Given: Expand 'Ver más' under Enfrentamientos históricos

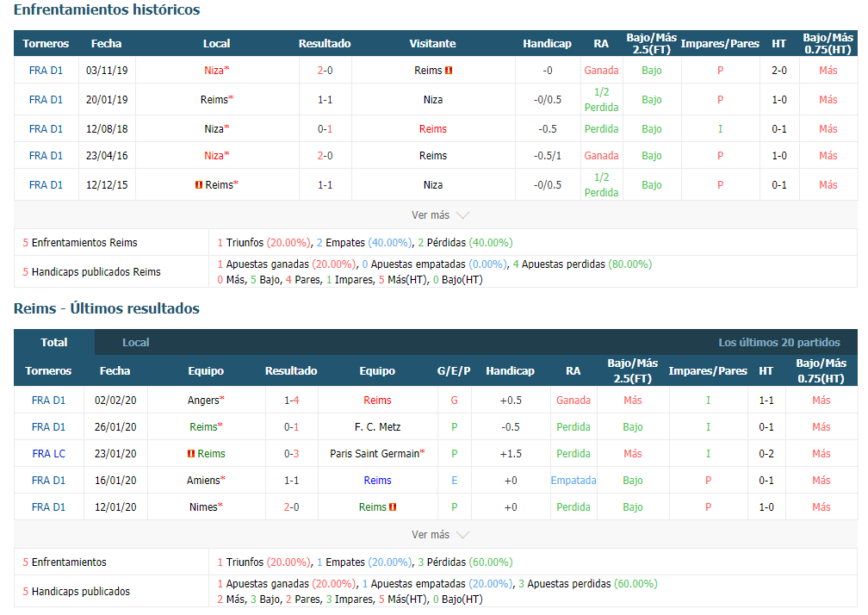Looking at the screenshot, I should [x=440, y=215].
